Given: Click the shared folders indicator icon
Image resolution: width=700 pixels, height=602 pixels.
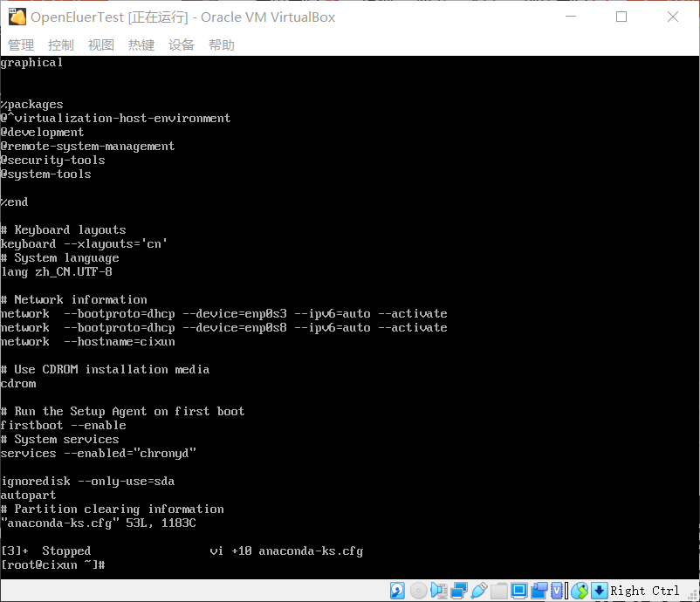Looking at the screenshot, I should (x=499, y=591).
